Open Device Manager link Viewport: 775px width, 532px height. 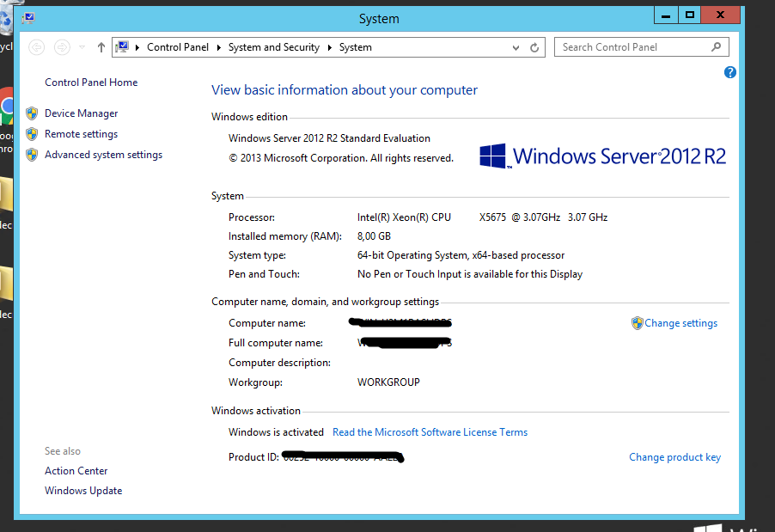point(81,113)
